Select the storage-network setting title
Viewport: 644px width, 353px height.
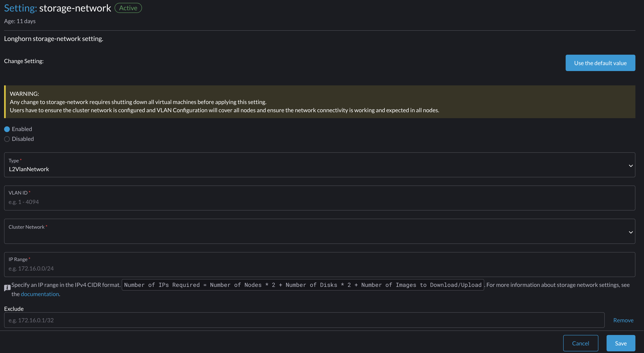(x=75, y=8)
